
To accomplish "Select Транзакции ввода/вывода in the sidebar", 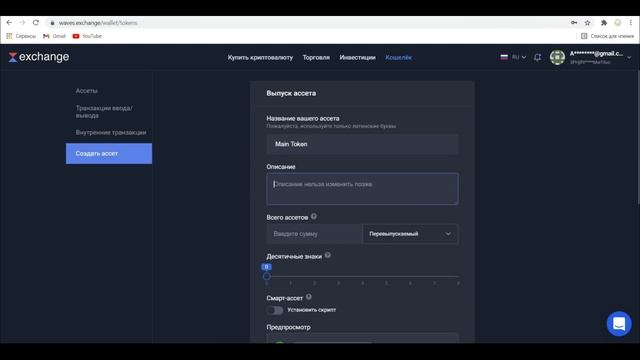I will click(x=104, y=112).
